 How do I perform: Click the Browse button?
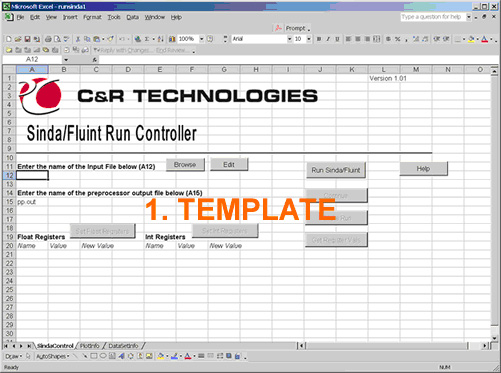click(x=185, y=165)
